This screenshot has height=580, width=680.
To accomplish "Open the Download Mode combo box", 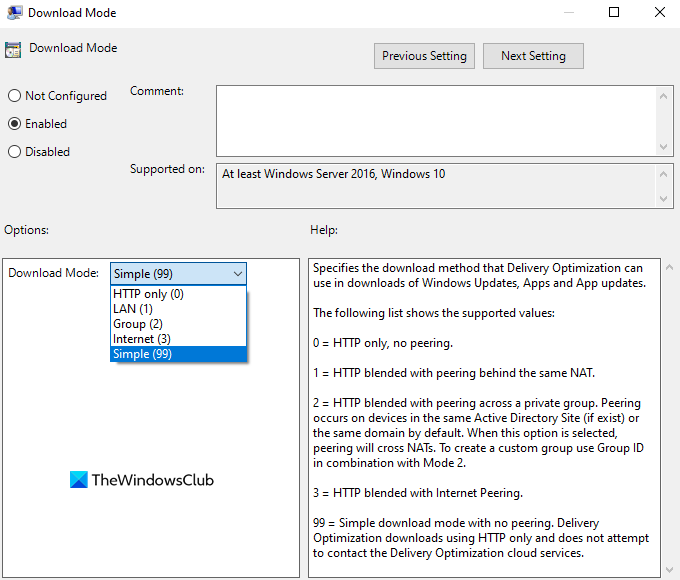I will [178, 274].
